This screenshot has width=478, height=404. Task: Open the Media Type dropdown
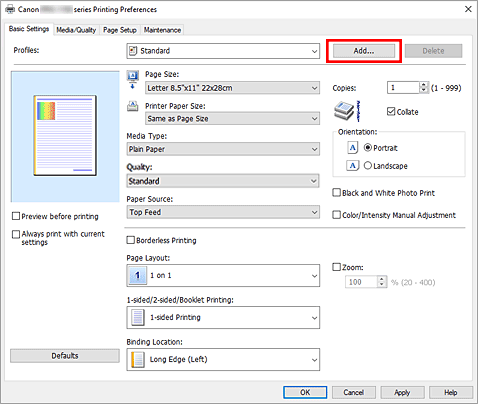223,149
